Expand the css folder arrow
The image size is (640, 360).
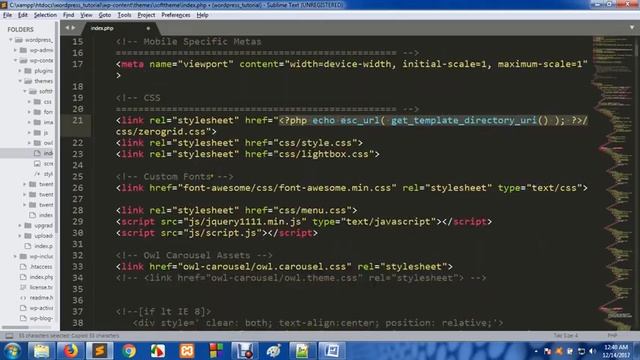coord(29,102)
